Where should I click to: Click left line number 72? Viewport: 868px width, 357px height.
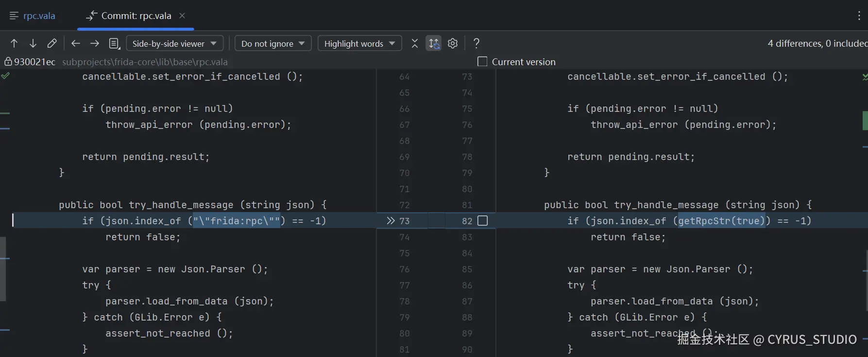[404, 205]
